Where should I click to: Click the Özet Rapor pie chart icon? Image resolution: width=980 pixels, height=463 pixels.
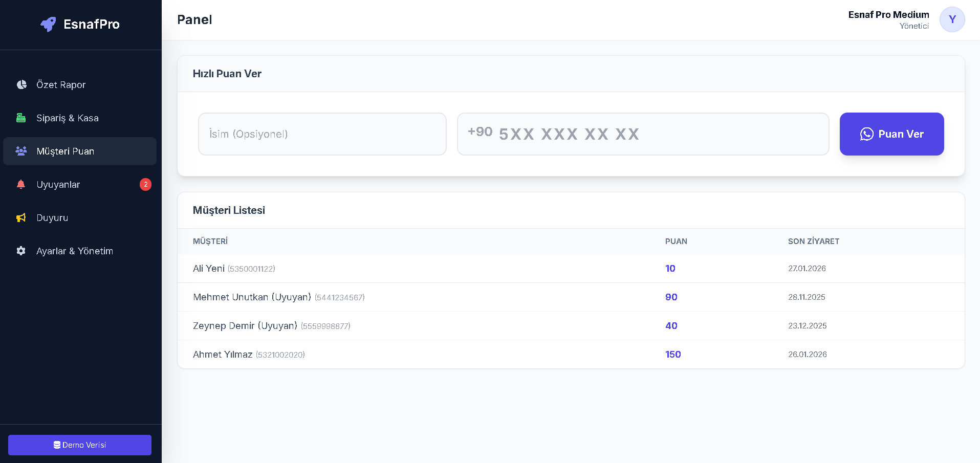coord(21,85)
